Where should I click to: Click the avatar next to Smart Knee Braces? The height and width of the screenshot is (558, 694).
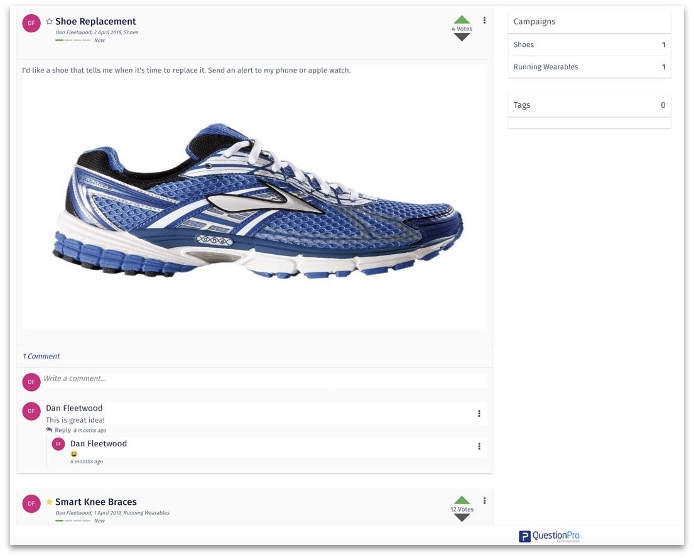tap(31, 504)
